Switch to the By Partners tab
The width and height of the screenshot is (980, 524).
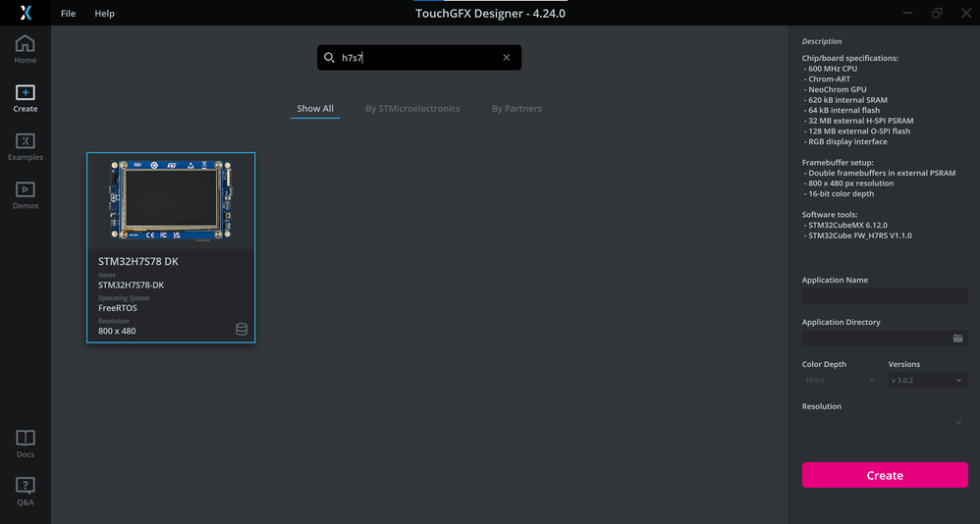tap(517, 109)
